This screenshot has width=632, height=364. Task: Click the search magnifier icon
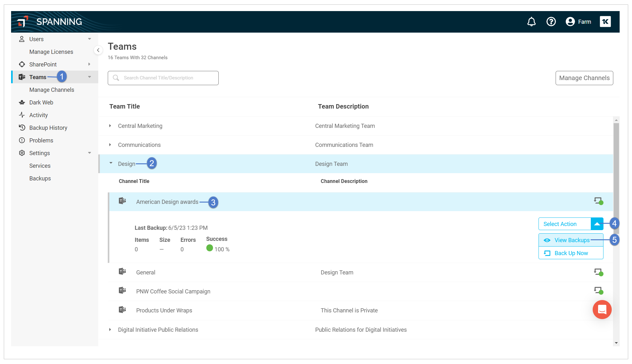(x=116, y=78)
